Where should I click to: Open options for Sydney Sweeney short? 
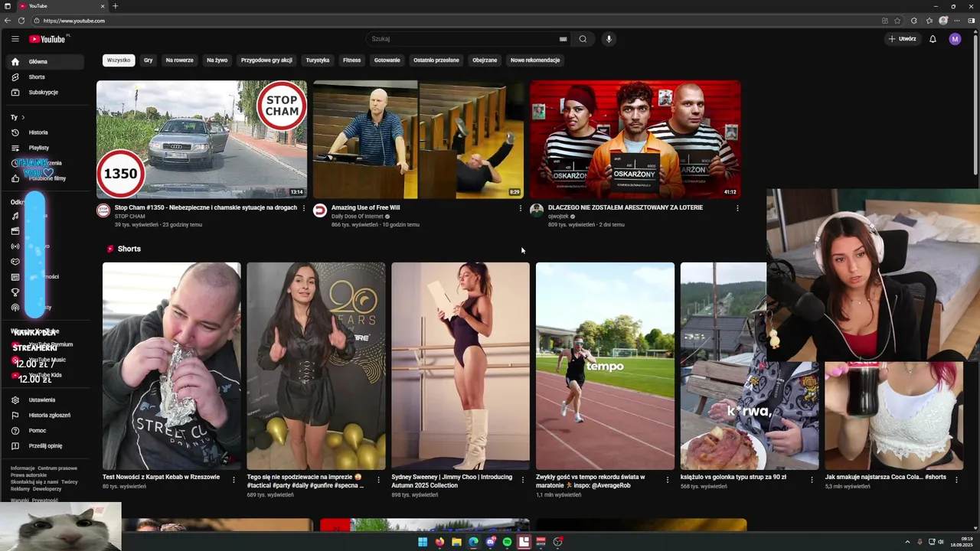click(x=523, y=480)
